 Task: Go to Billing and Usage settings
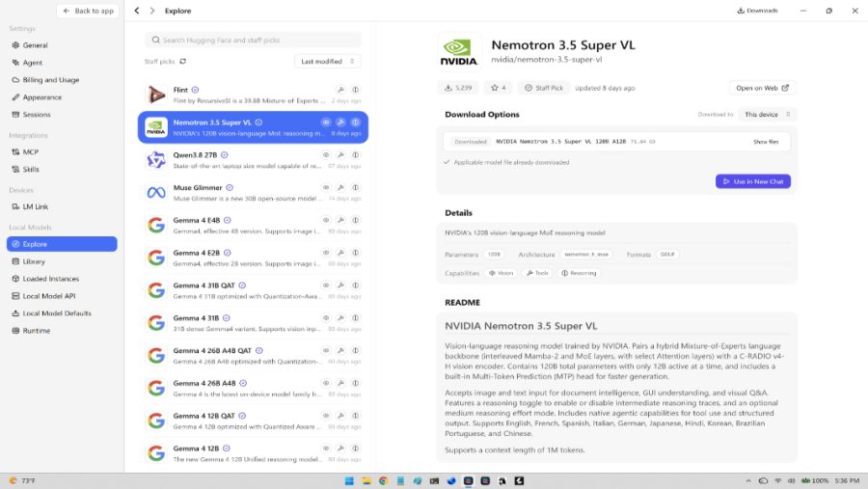(50, 80)
